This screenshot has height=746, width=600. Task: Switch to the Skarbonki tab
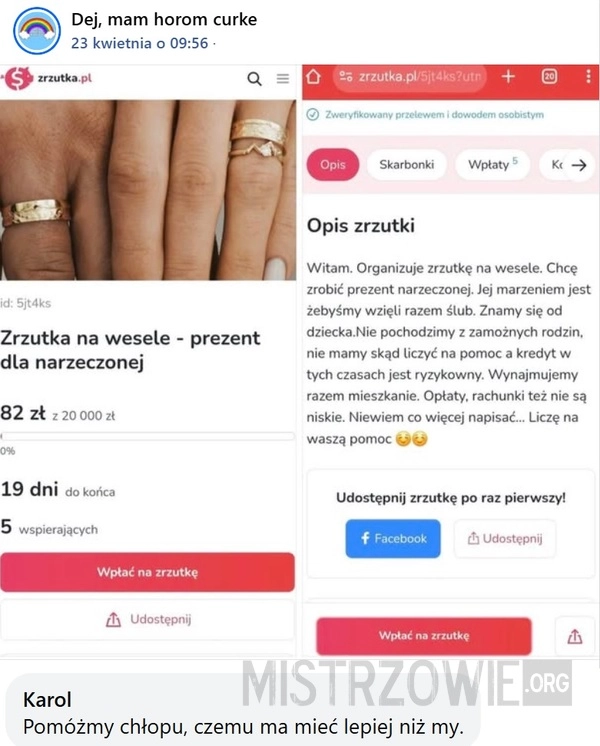coord(406,165)
